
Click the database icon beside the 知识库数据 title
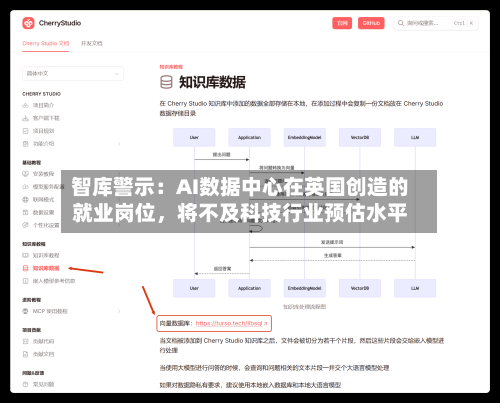pyautogui.click(x=166, y=82)
